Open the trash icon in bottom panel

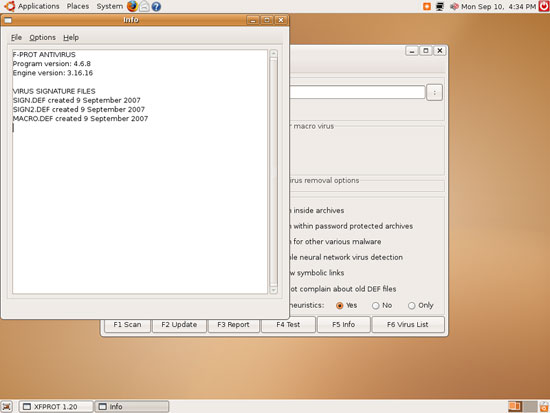[x=544, y=407]
